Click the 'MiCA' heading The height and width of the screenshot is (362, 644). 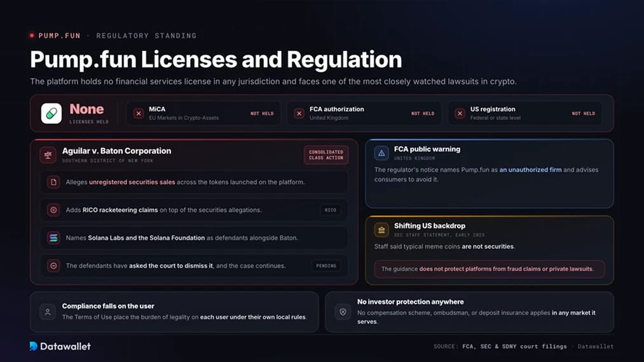(157, 109)
